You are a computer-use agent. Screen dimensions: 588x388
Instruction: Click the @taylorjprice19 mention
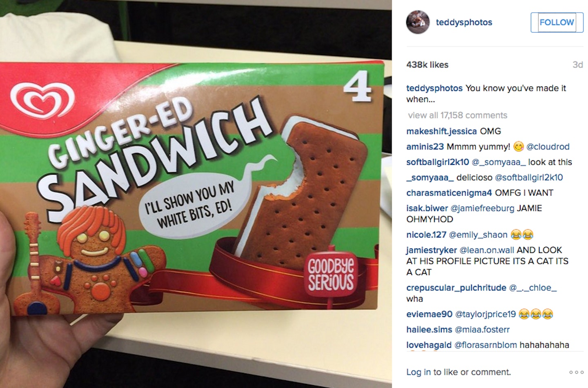pyautogui.click(x=486, y=314)
